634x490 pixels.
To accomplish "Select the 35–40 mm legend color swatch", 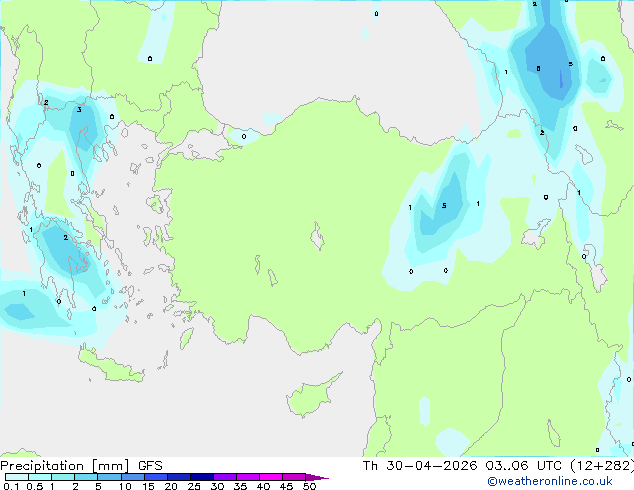I will point(247,477).
